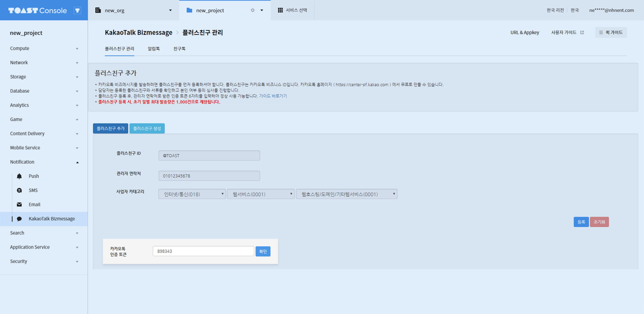The image size is (644, 314).
Task: Open project settings gear icon
Action: (253, 10)
